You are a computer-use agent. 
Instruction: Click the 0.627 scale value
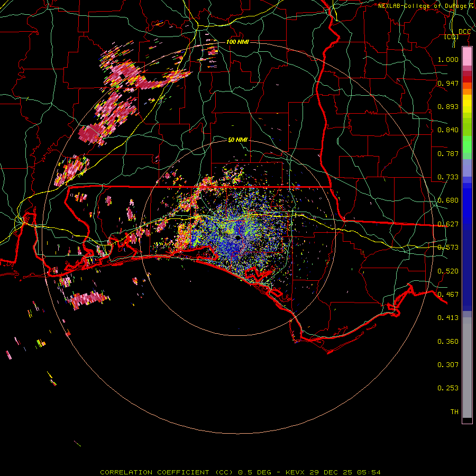448,224
